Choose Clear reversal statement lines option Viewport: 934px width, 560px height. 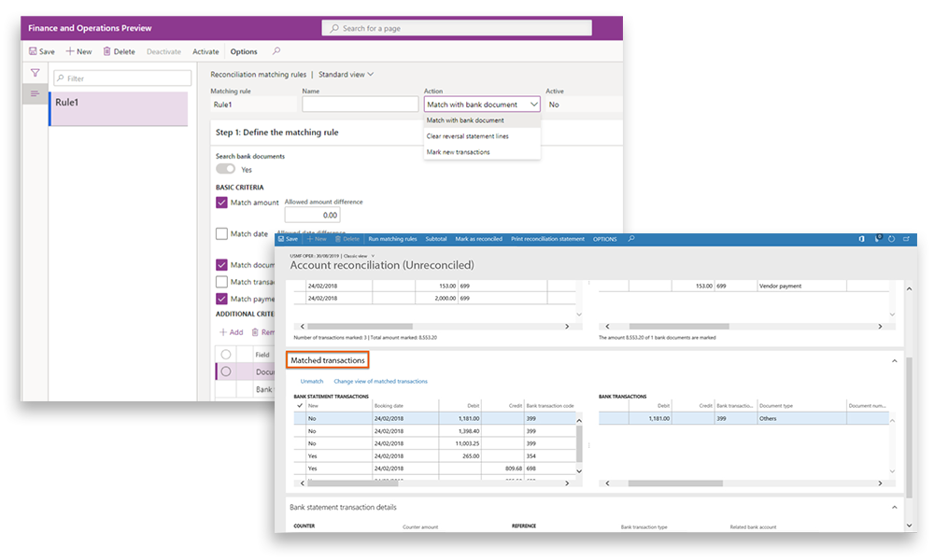point(482,136)
